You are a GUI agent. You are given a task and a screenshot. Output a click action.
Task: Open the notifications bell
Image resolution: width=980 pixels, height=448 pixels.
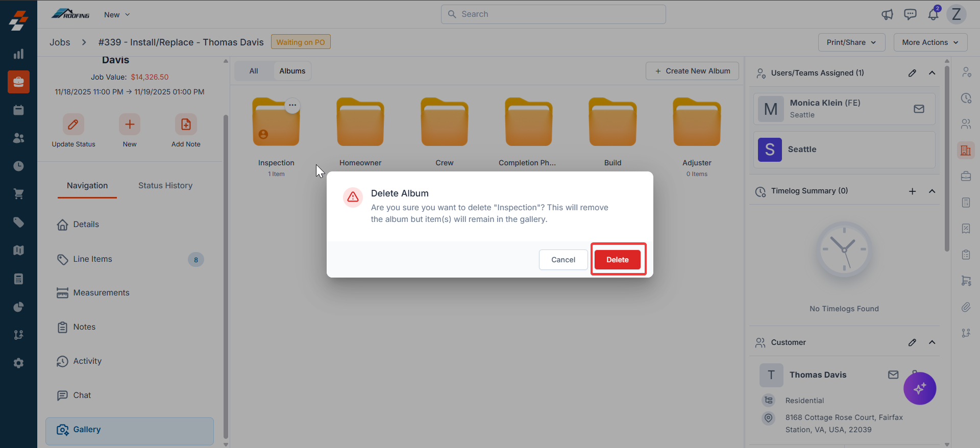[933, 14]
